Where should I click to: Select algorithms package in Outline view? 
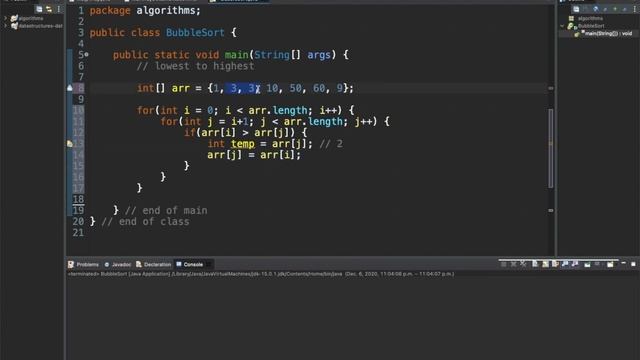click(x=590, y=18)
